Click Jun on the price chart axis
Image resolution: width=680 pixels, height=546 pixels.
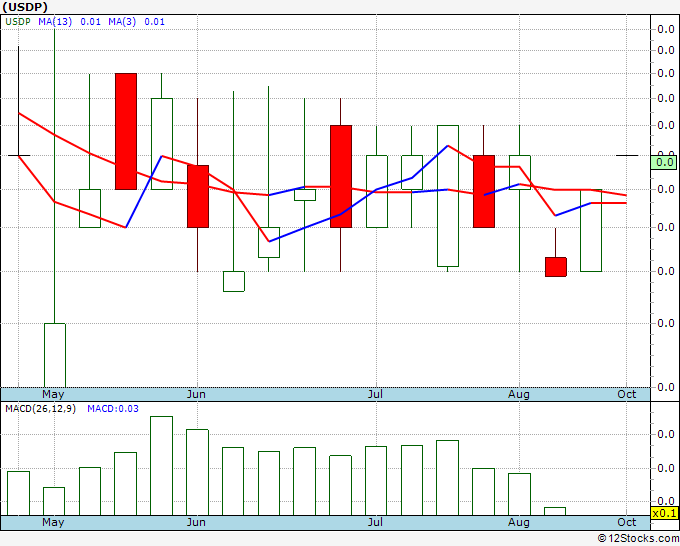tap(196, 394)
